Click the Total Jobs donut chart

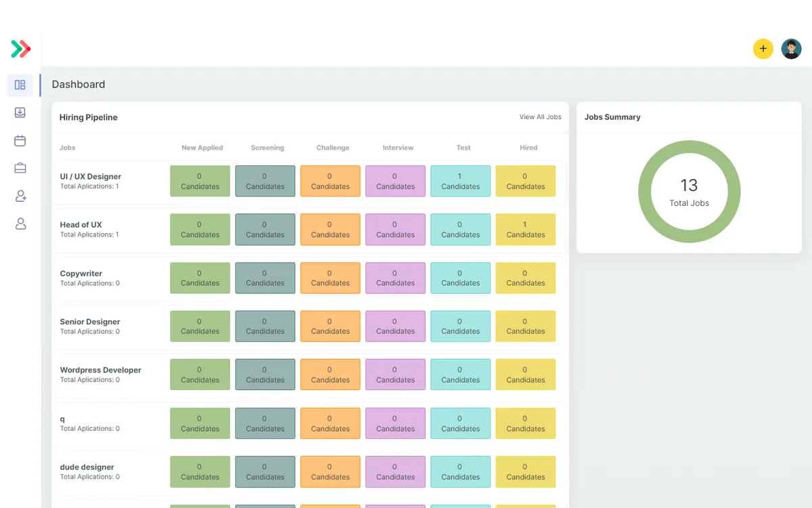(x=689, y=192)
